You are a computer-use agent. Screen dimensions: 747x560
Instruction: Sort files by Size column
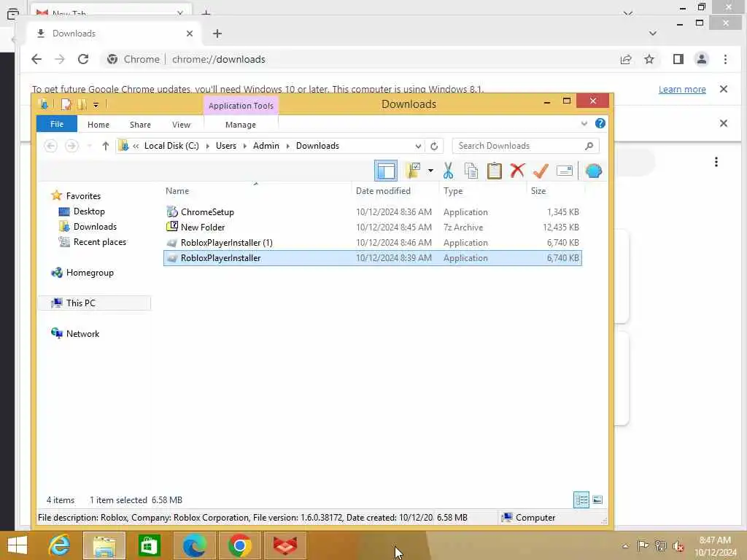point(538,190)
